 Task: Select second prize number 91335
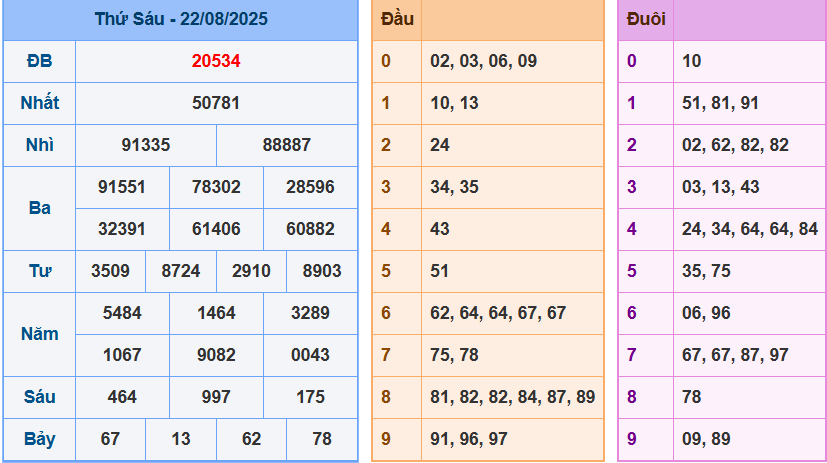pyautogui.click(x=146, y=145)
